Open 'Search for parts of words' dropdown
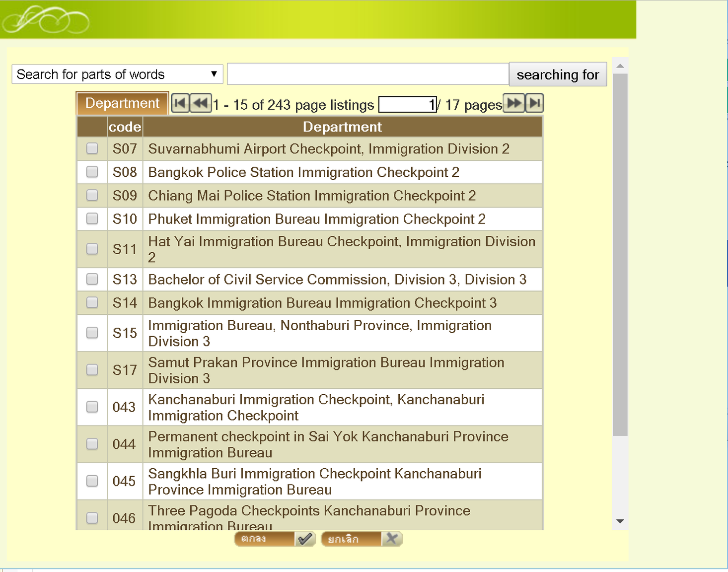728x572 pixels. click(117, 74)
